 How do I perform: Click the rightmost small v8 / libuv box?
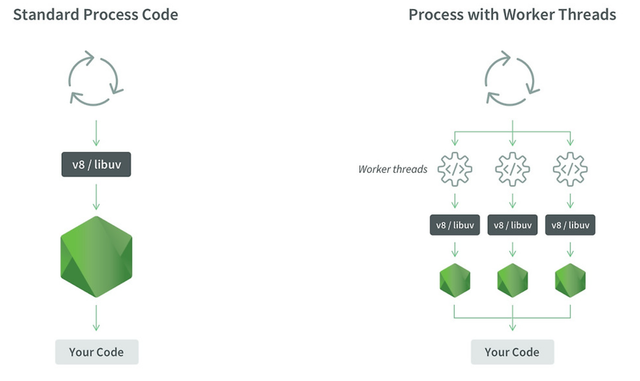click(570, 225)
